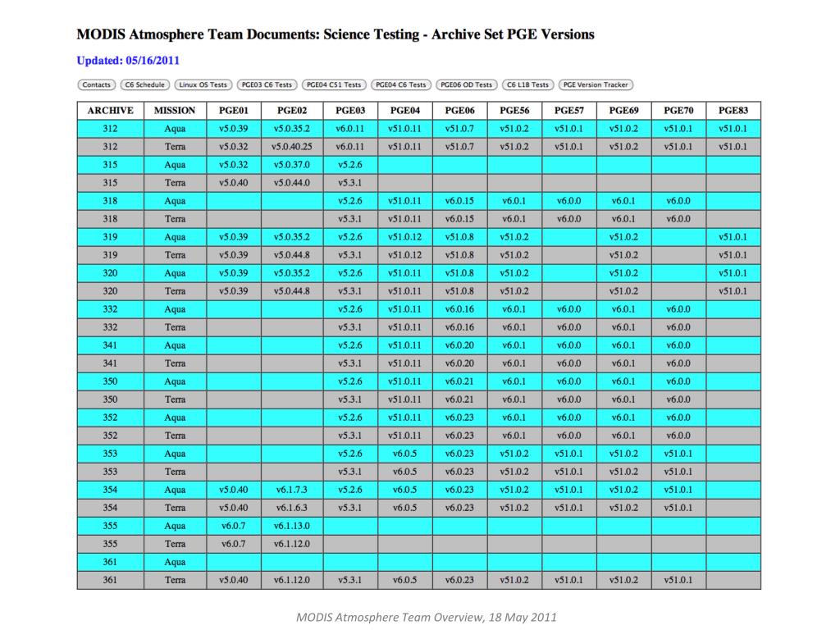The width and height of the screenshot is (840, 630).
Task: Click the PGE69 column header
Action: (x=623, y=111)
